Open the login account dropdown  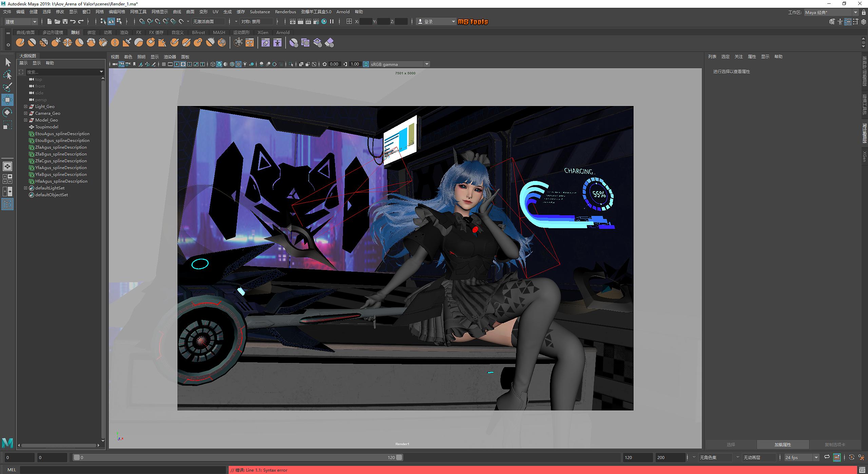(x=436, y=21)
